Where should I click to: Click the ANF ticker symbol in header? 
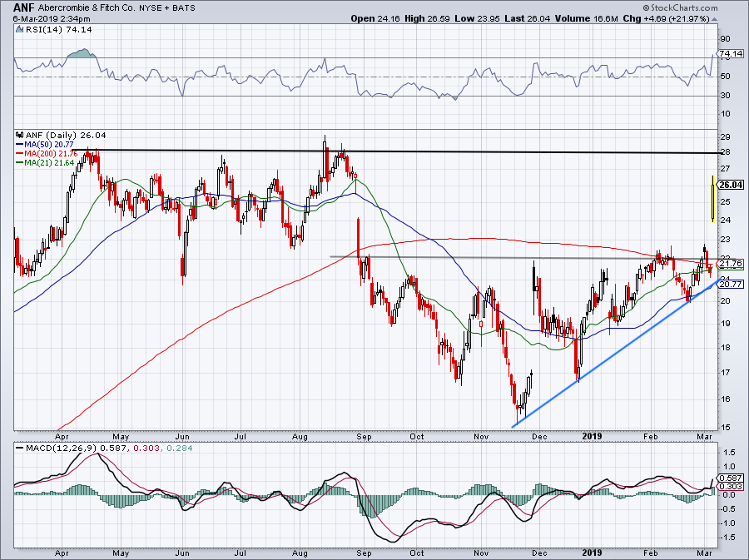(24, 7)
